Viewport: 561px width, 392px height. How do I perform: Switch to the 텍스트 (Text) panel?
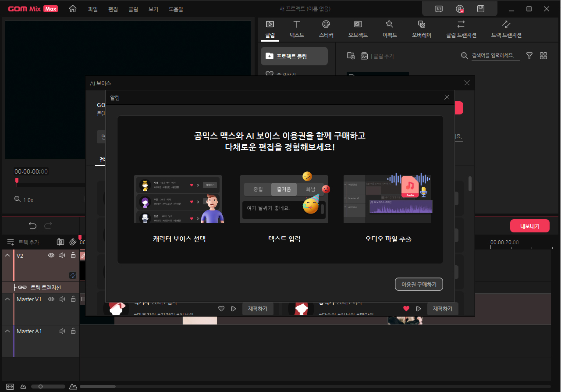(x=297, y=29)
